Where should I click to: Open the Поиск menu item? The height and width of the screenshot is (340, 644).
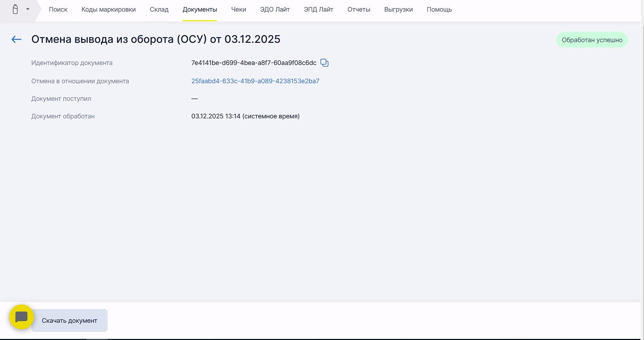coord(58,9)
